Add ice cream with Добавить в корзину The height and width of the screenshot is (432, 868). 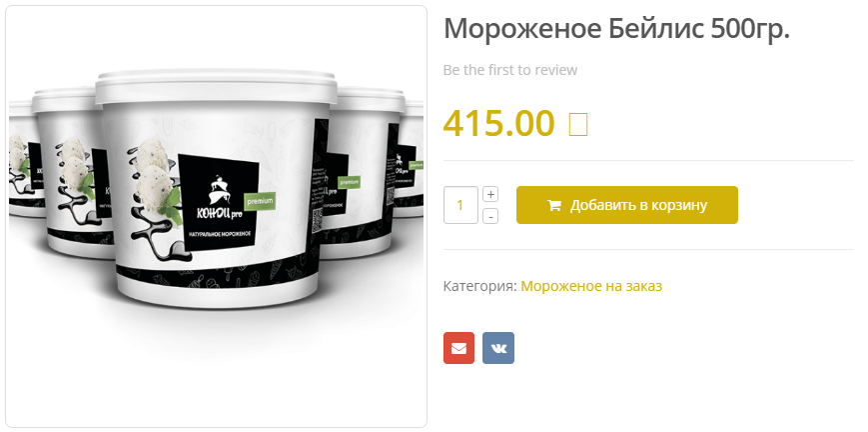(x=627, y=205)
